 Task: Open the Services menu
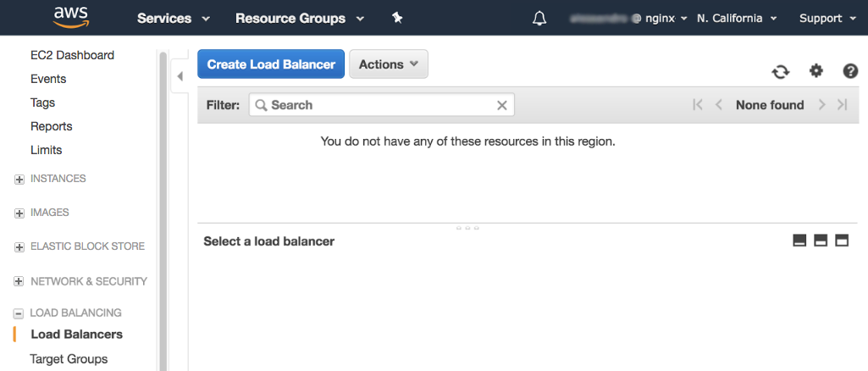[174, 18]
